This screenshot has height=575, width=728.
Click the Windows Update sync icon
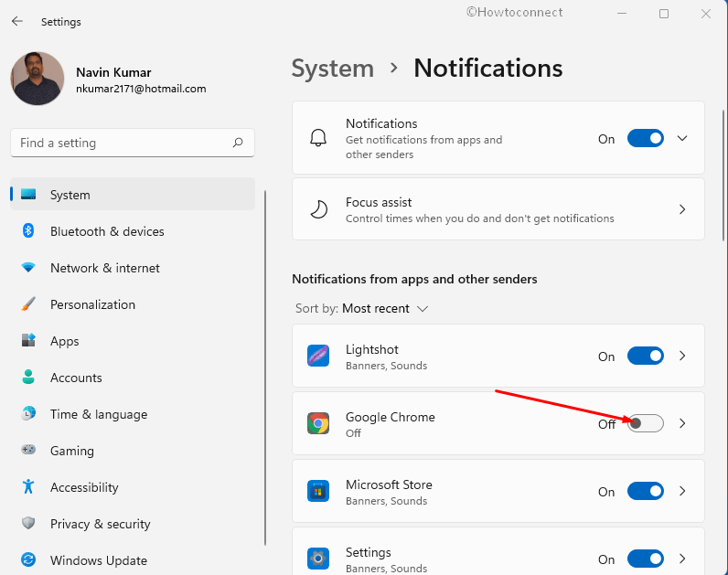[x=28, y=559]
